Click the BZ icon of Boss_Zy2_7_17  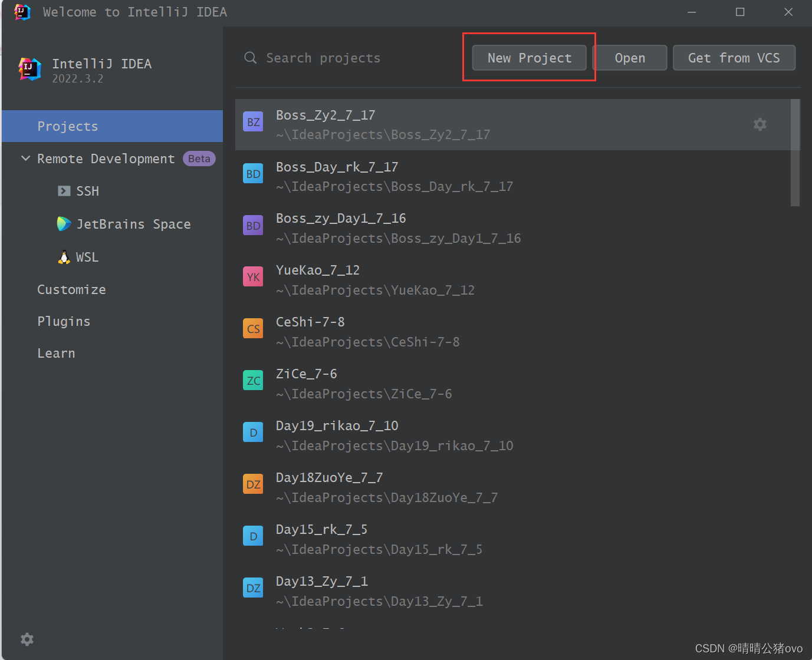[253, 122]
